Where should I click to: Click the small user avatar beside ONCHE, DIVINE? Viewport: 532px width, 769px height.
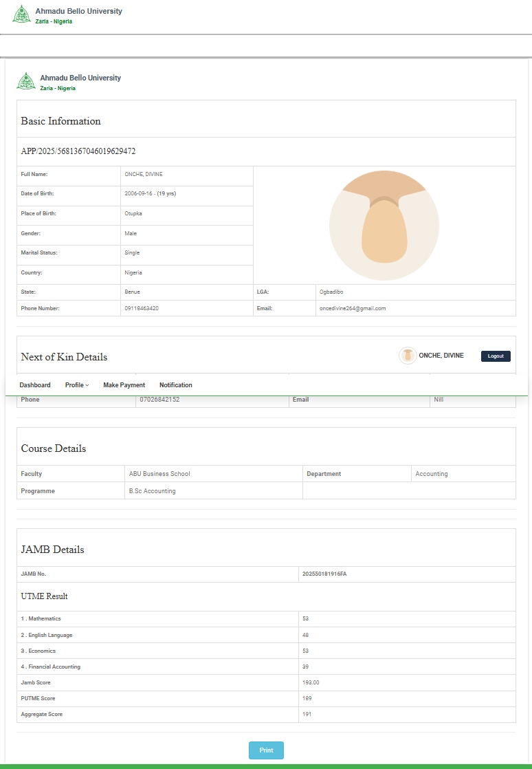[x=408, y=356]
